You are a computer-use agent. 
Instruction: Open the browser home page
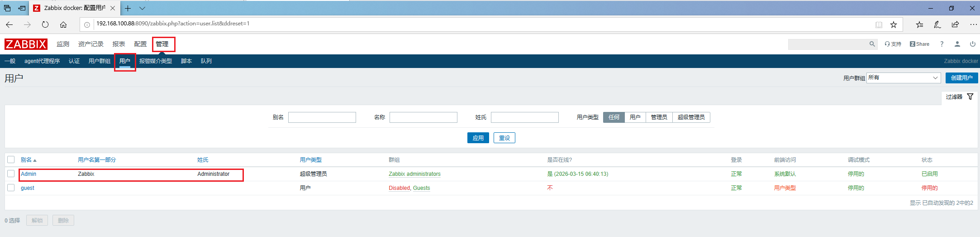(63, 24)
